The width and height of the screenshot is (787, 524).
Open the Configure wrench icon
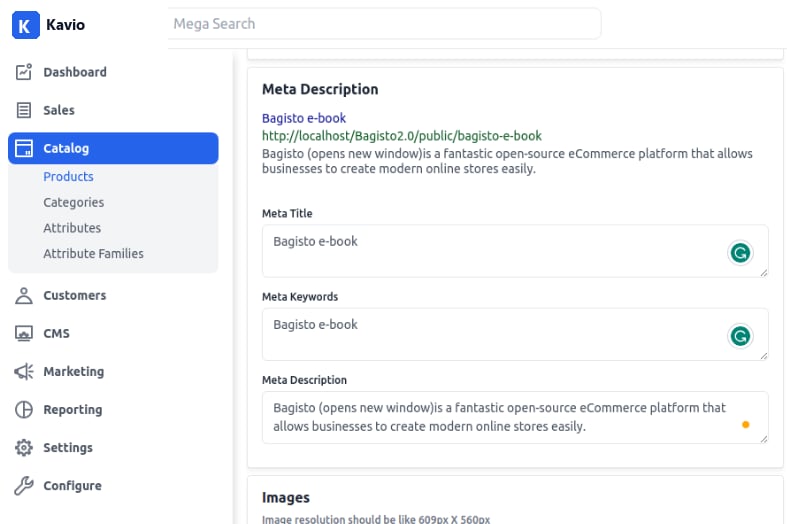tap(24, 486)
